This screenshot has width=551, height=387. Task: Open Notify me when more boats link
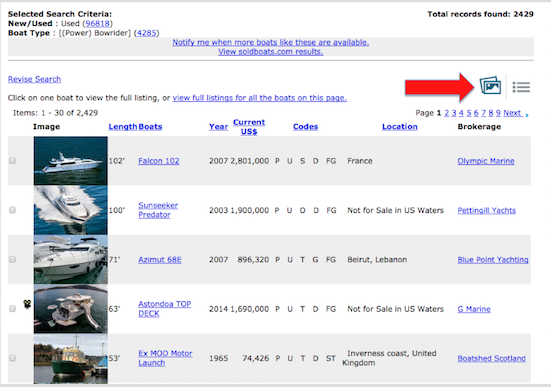tap(271, 42)
